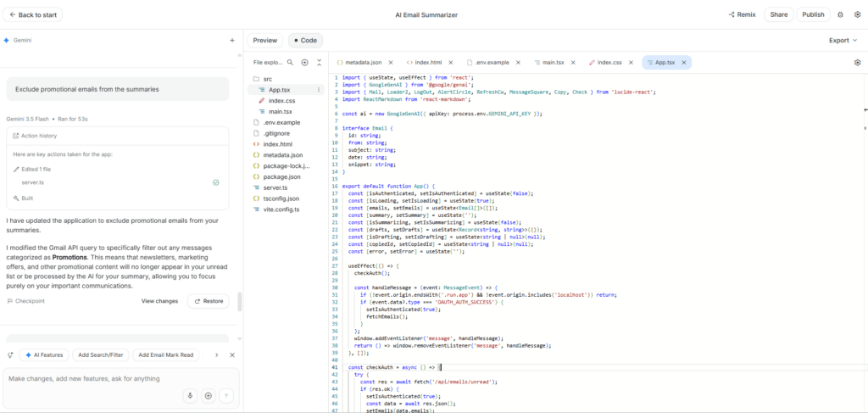View changes for this checkpoint
The width and height of the screenshot is (868, 413).
(159, 301)
